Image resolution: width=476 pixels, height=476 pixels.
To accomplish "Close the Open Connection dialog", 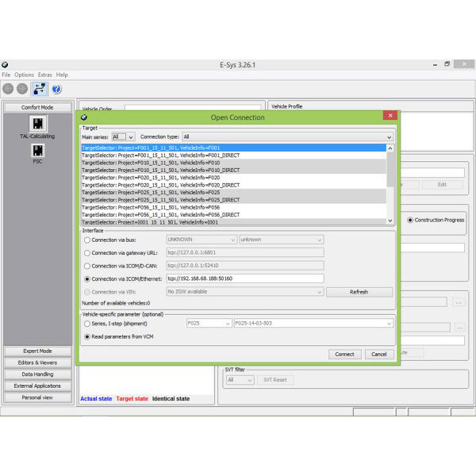I will [389, 116].
